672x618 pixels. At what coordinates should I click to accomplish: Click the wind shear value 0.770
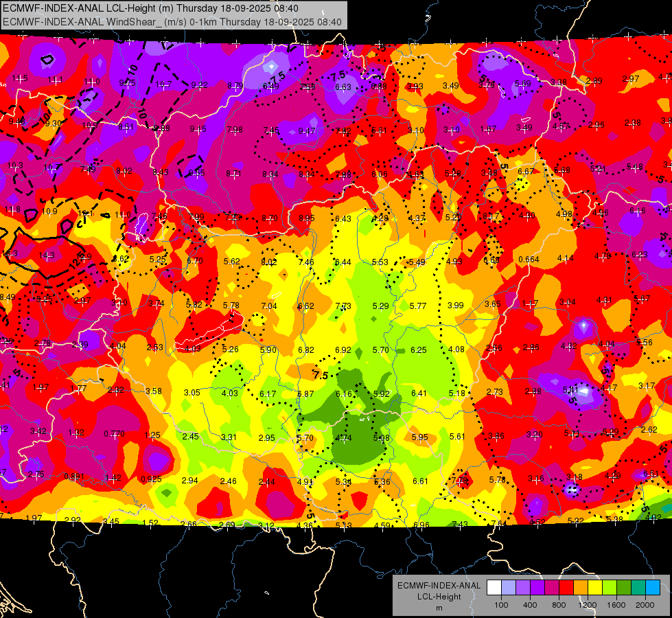click(114, 434)
